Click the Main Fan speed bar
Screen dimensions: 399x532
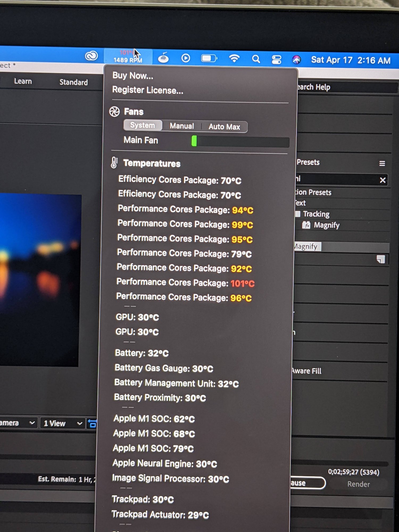(x=240, y=141)
